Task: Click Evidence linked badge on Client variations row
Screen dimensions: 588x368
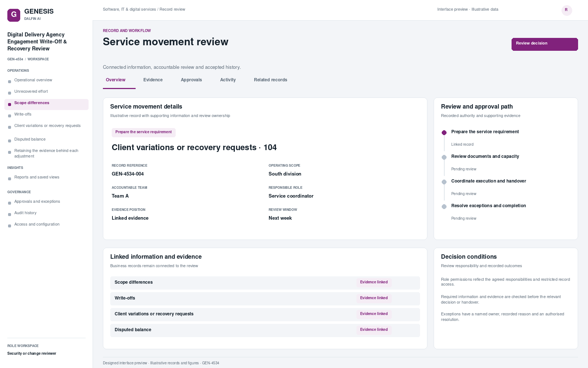Action: pyautogui.click(x=374, y=314)
